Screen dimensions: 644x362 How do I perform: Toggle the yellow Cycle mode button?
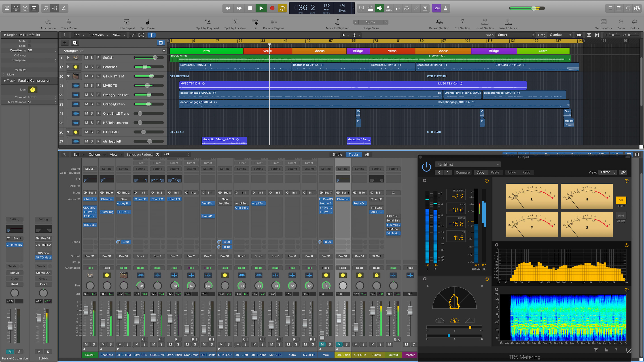pyautogui.click(x=282, y=8)
